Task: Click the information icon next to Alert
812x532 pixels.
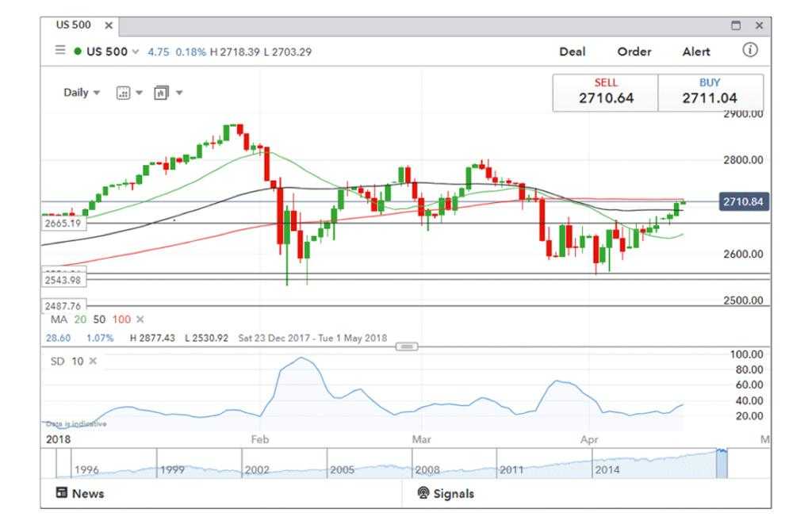Action: 749,51
